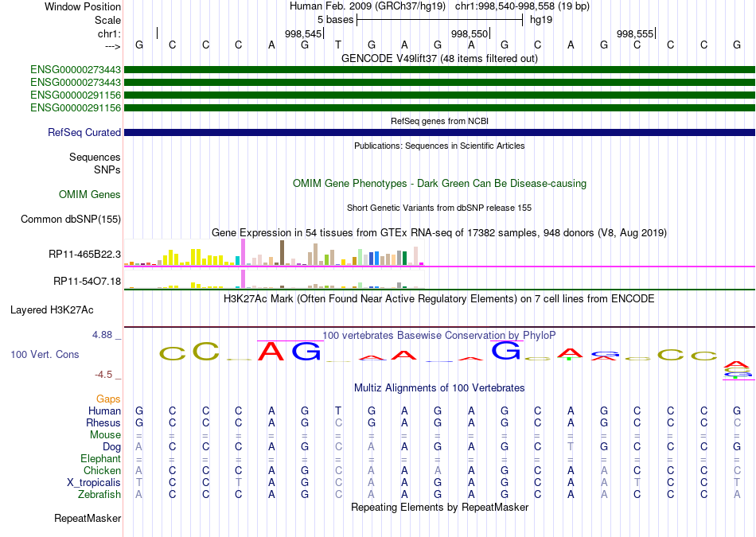Select the X_tropicalis alignment row label
Image resolution: width=756 pixels, height=537 pixels.
pyautogui.click(x=94, y=483)
